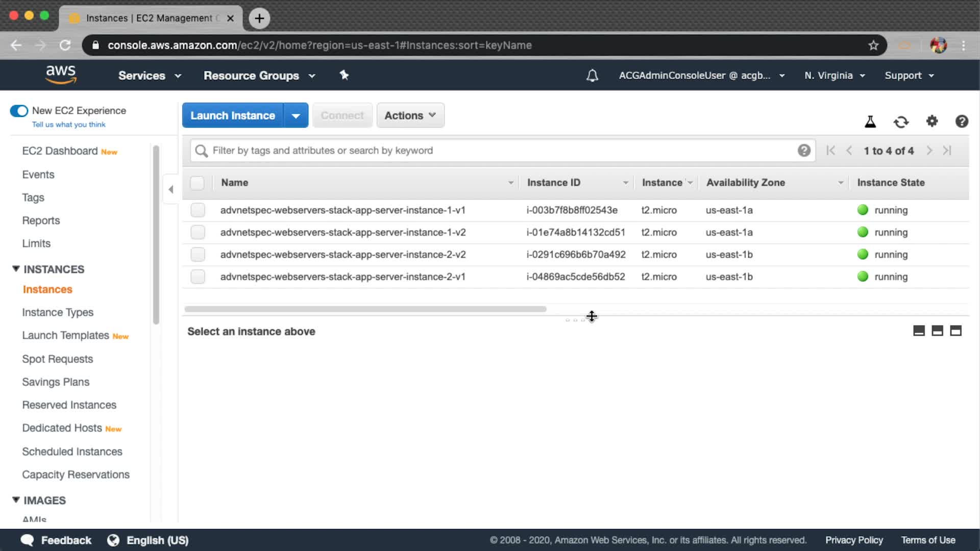Open table settings gear icon

[x=932, y=121]
